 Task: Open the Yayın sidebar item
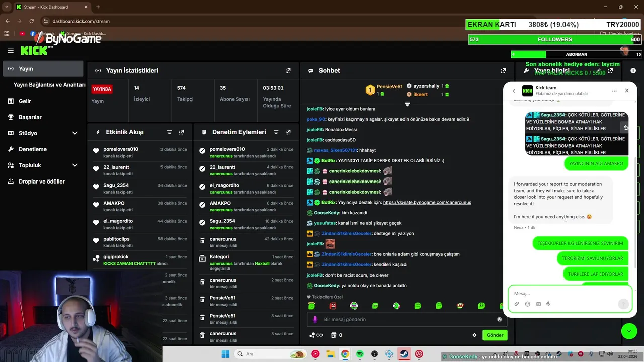click(x=43, y=69)
